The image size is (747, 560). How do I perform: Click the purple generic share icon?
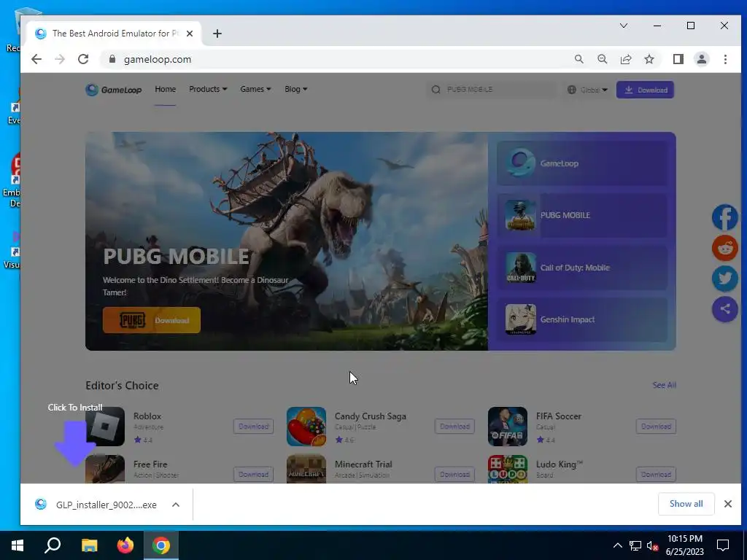[x=724, y=309]
